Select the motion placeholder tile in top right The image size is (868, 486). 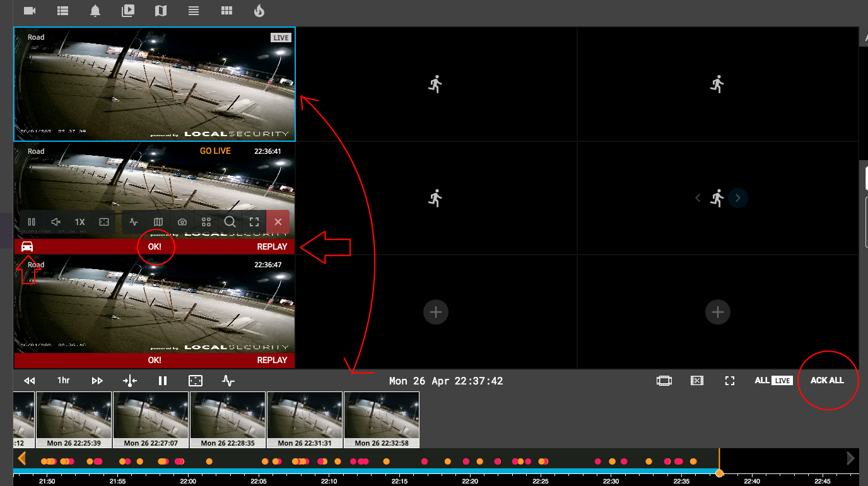[x=717, y=84]
